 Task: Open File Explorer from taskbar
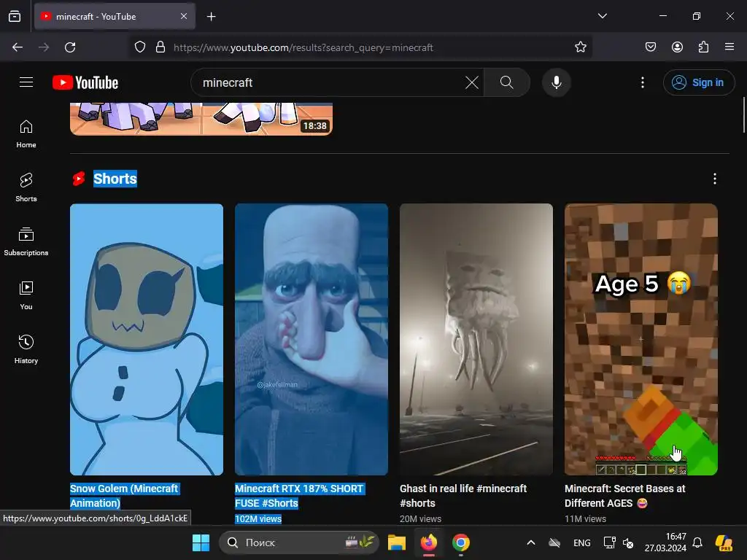396,542
